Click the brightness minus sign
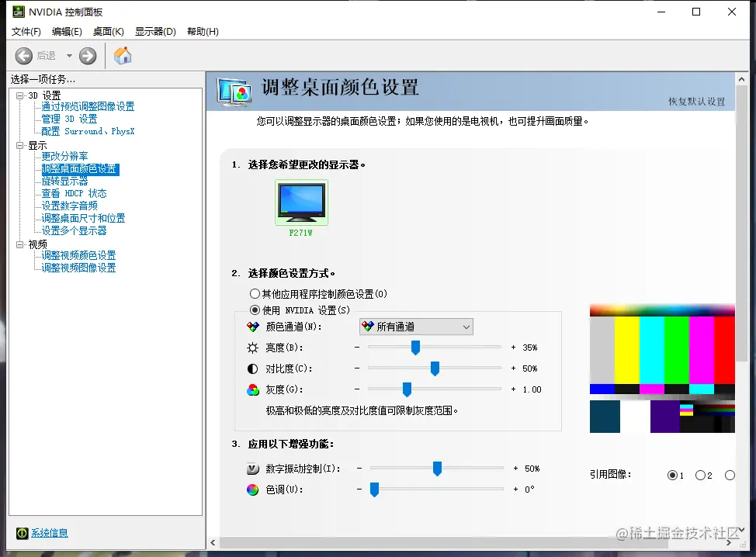Image resolution: width=756 pixels, height=557 pixels. tap(357, 347)
